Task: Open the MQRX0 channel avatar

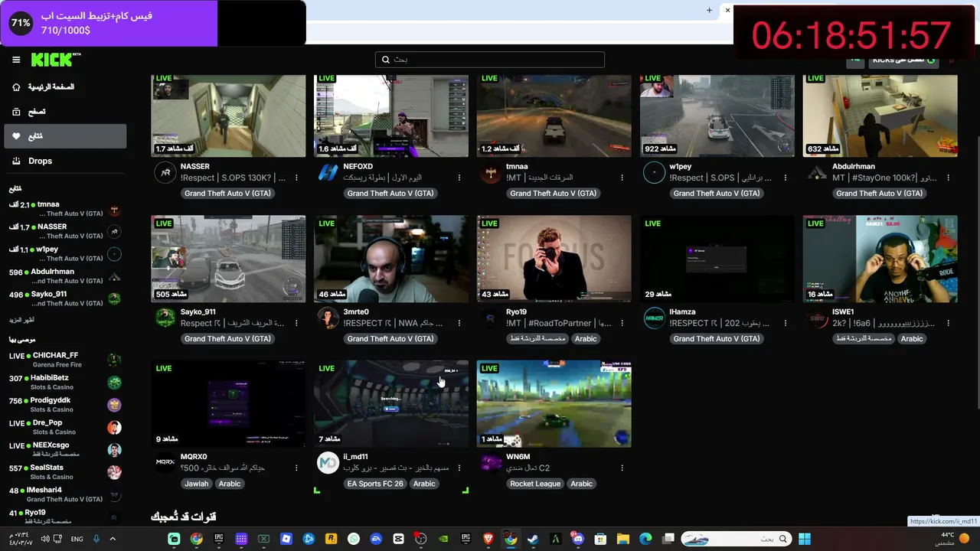Action: point(165,463)
